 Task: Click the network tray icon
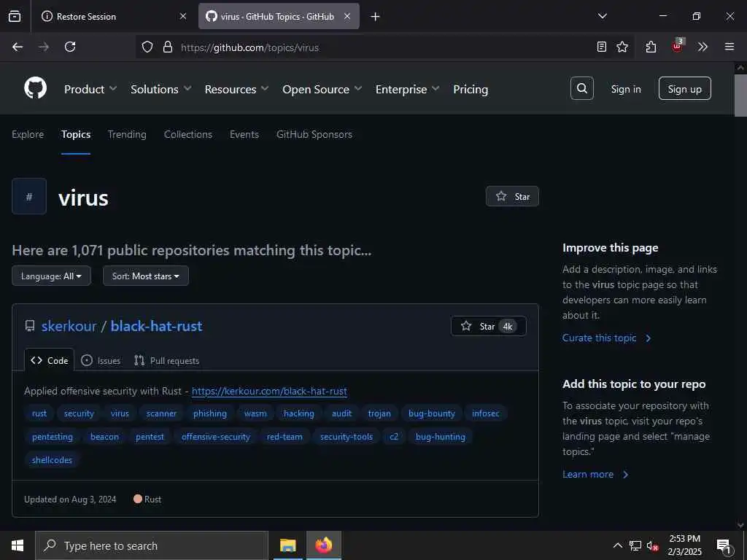pos(635,545)
